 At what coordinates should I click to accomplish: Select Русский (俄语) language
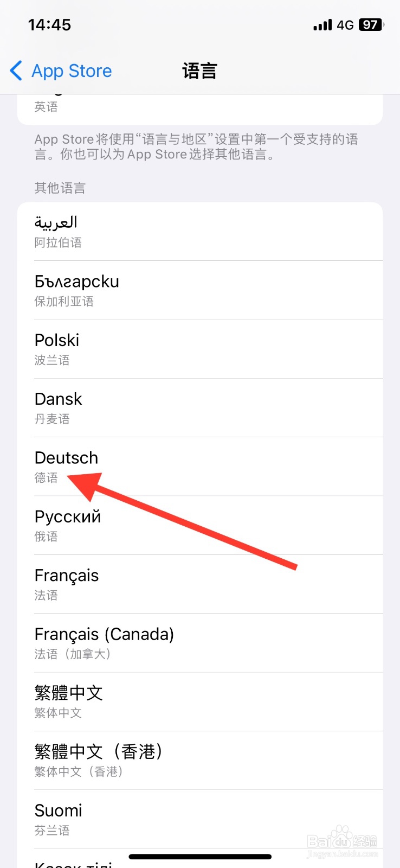coord(200,525)
